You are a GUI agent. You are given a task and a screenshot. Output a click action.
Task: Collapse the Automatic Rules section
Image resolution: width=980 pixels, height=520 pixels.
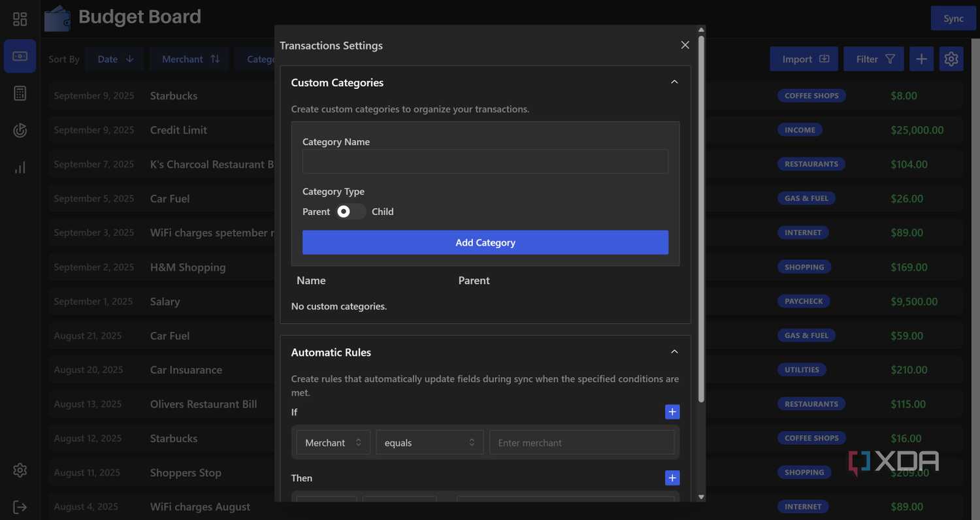pyautogui.click(x=674, y=352)
